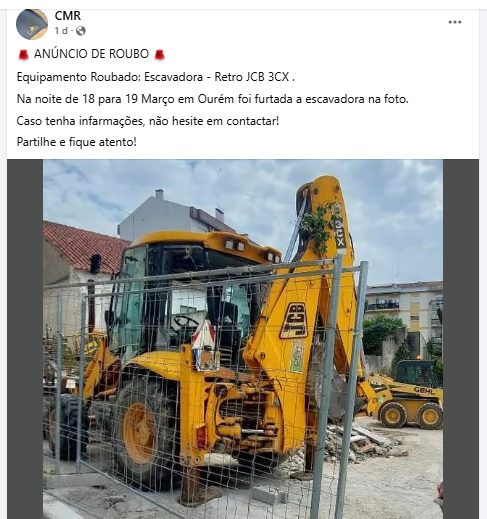Click the "Equipamento Roubado" text line

click(x=156, y=77)
